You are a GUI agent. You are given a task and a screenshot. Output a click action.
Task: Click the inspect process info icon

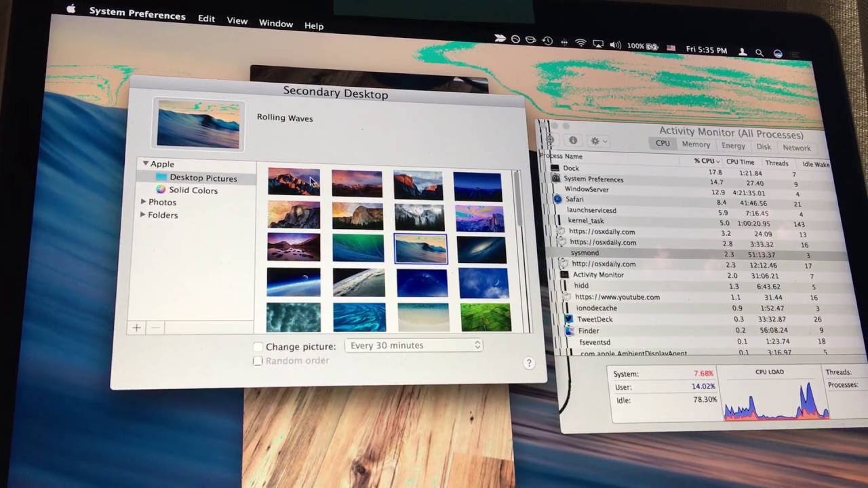(573, 140)
